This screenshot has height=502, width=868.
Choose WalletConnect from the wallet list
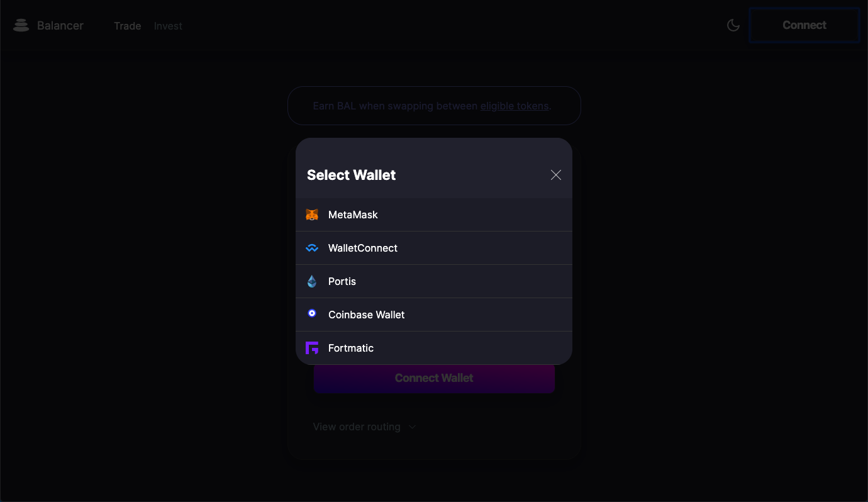[x=434, y=248]
